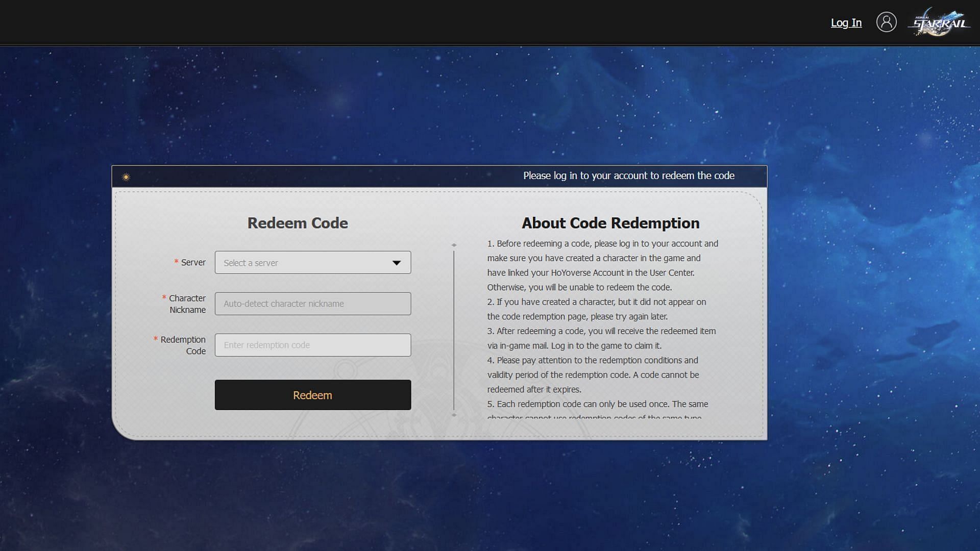Click the Redeem button

(312, 395)
